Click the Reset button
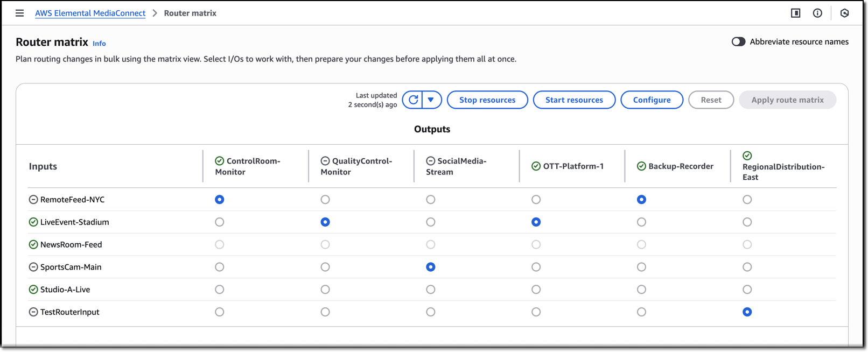Viewport: 868px width, 352px height. (x=711, y=100)
